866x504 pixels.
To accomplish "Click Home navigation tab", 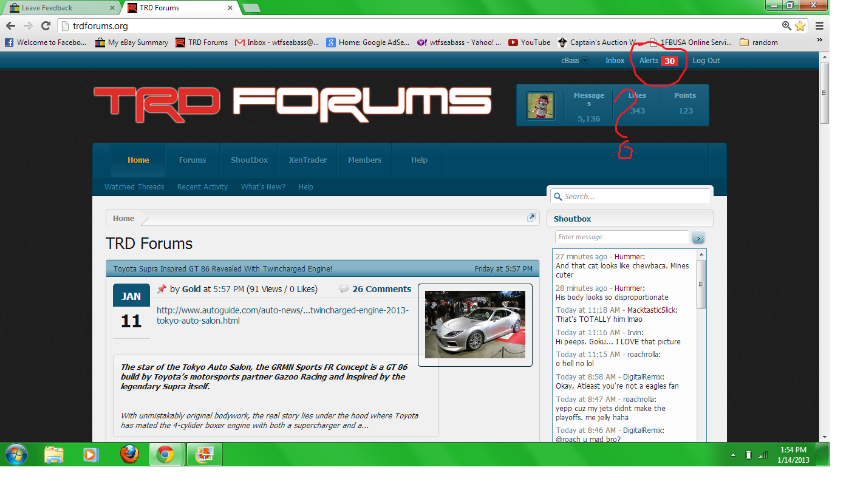I will pyautogui.click(x=138, y=160).
